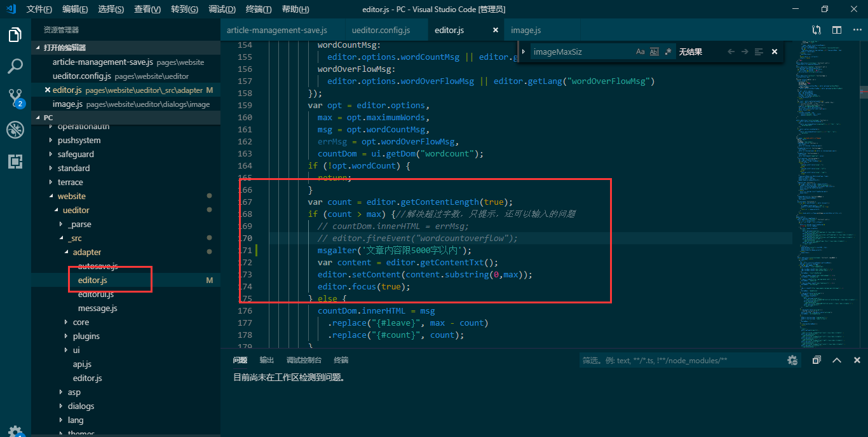Expand replace mode in the find widget
868x437 pixels.
[523, 52]
